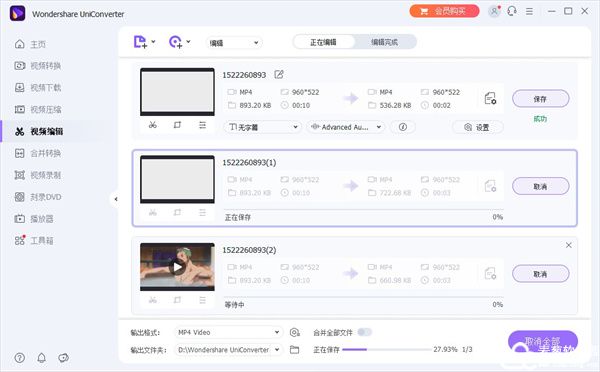Click the 1522260893(1) file name
The image size is (600, 372).
(249, 163)
